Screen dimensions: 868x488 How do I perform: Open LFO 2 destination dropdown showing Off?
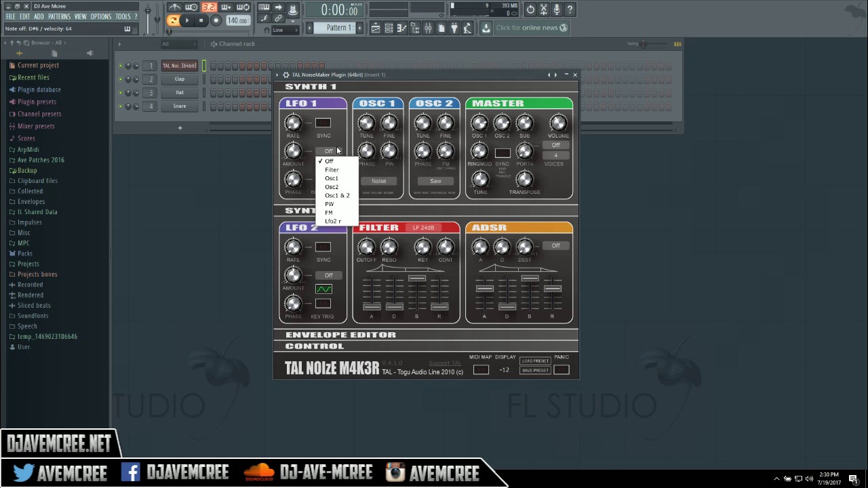click(x=328, y=275)
